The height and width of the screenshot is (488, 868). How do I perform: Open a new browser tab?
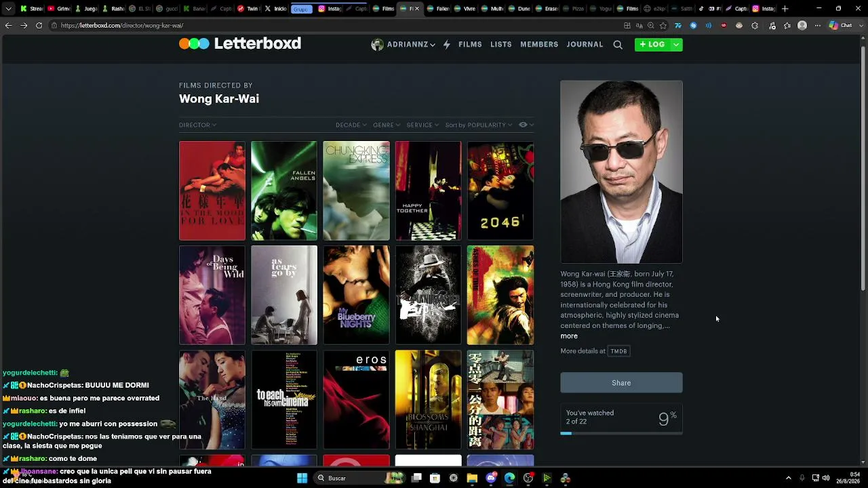point(785,9)
